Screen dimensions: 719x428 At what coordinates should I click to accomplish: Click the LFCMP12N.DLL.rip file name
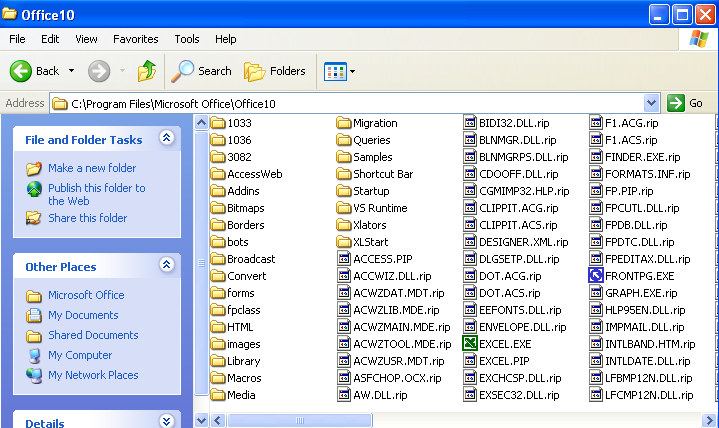[649, 395]
